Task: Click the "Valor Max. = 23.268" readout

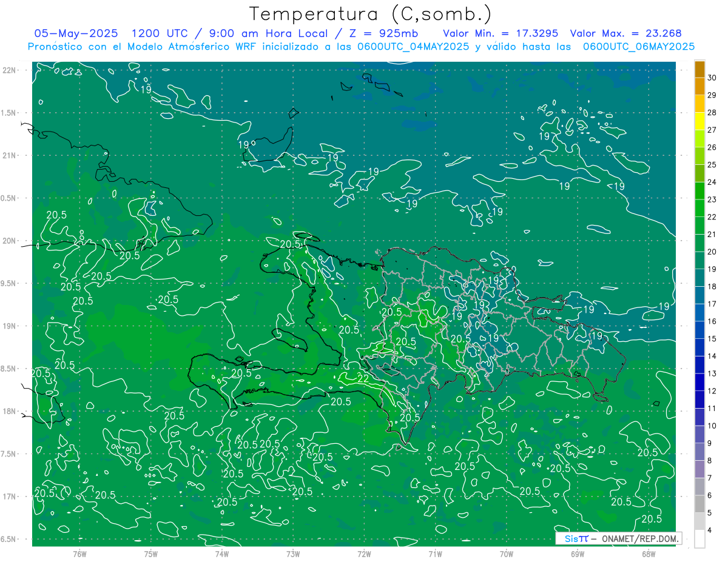Action: tap(626, 33)
